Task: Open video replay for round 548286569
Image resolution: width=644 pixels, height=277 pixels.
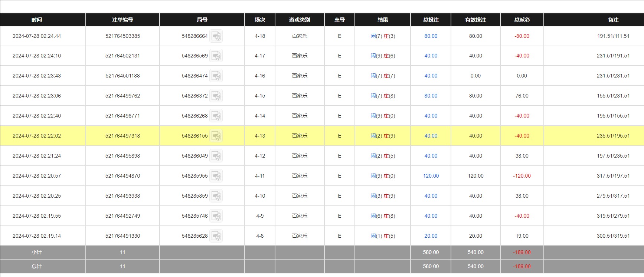Action: [216, 56]
